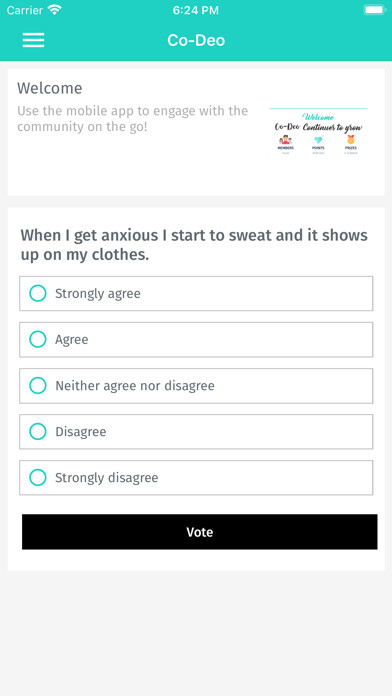Open the Welcome banner thumbnail image

tap(318, 131)
